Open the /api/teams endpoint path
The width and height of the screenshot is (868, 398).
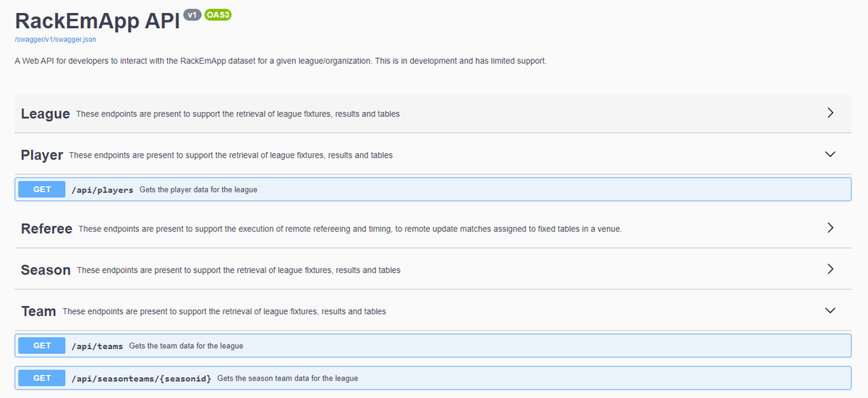coord(97,346)
